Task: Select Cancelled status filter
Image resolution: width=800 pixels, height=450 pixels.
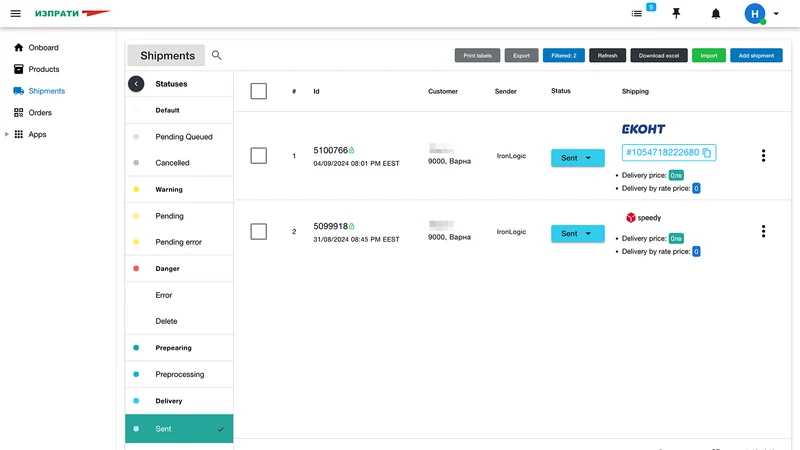Action: (179, 163)
